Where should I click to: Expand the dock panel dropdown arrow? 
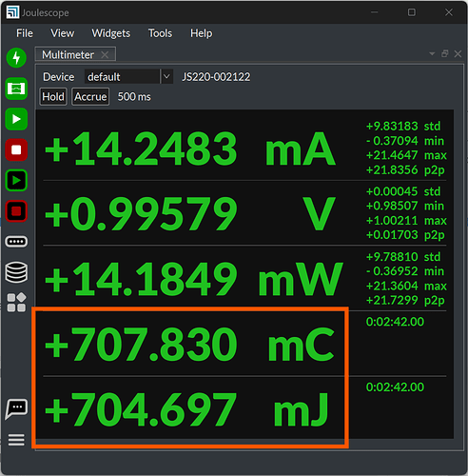click(x=432, y=54)
